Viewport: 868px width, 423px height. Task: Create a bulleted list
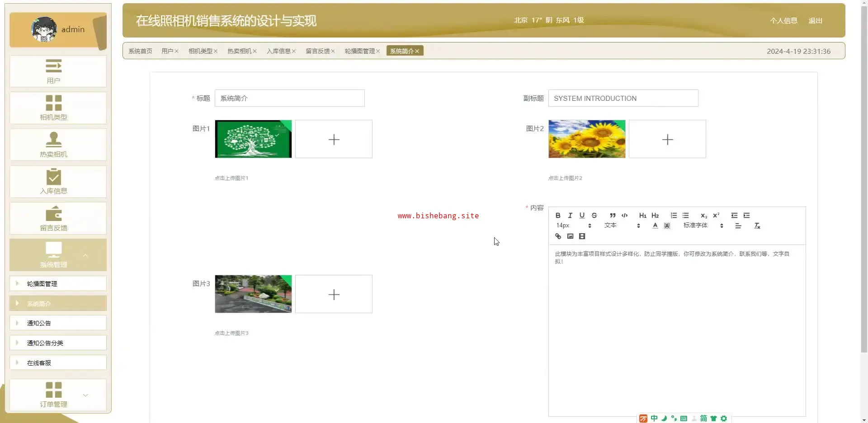point(685,216)
